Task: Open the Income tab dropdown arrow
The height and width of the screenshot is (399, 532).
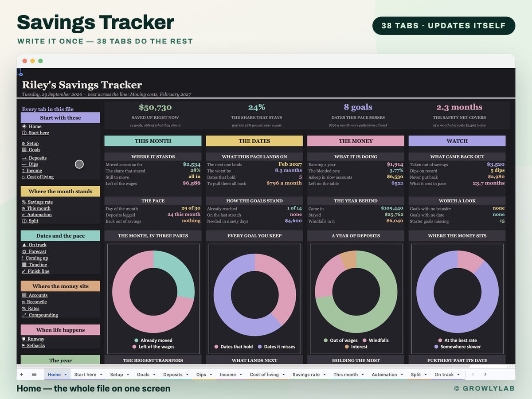Action: [241, 375]
